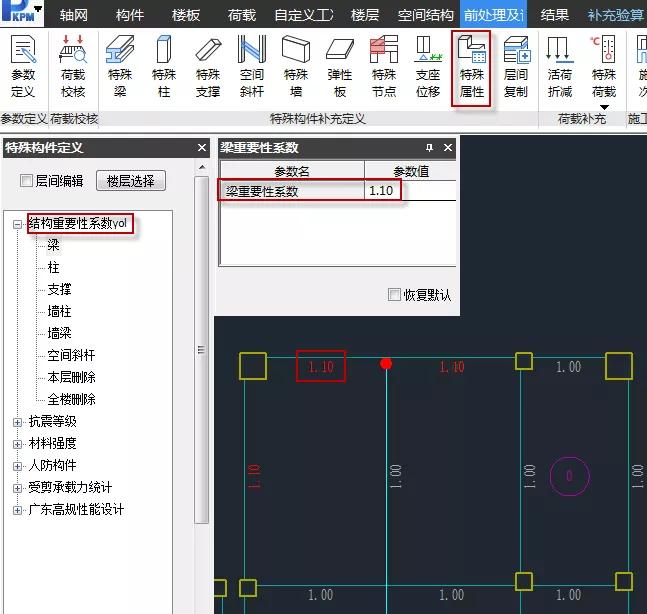Image resolution: width=647 pixels, height=614 pixels.
Task: Click the left panel vertical scrollbar thumb
Action: 202,350
